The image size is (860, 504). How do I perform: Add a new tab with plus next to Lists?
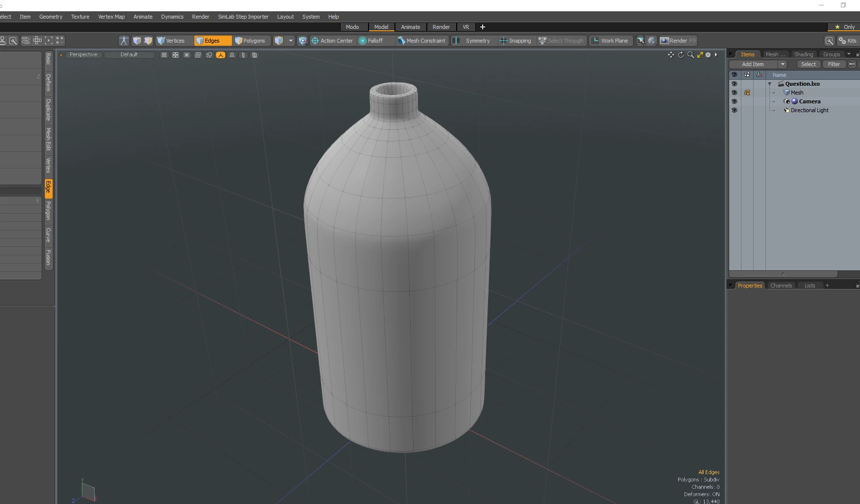coord(827,286)
